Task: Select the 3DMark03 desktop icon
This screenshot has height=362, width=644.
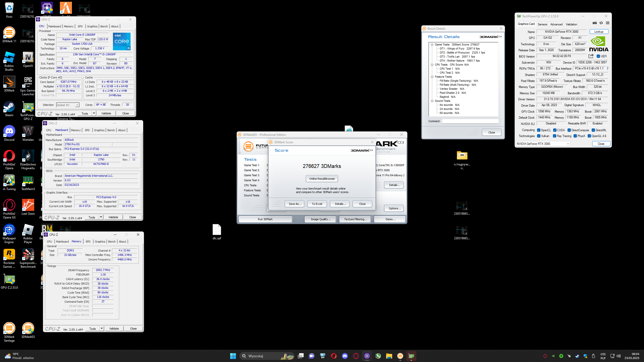Action: (28, 330)
